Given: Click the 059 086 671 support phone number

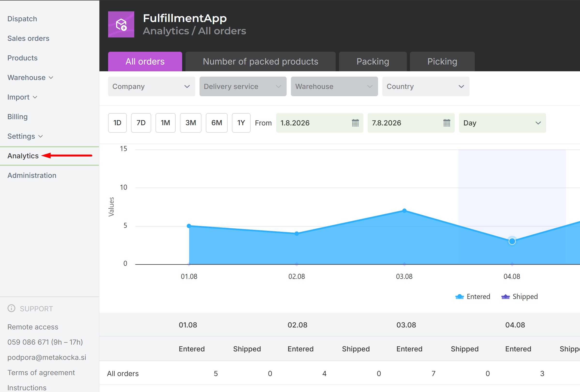Looking at the screenshot, I should click(x=45, y=342).
